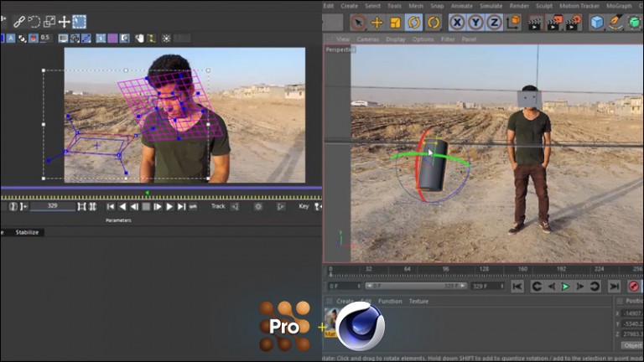Open the Mesh menu in Cinema 4D
Viewport: 644px width, 362px height.
[416, 6]
